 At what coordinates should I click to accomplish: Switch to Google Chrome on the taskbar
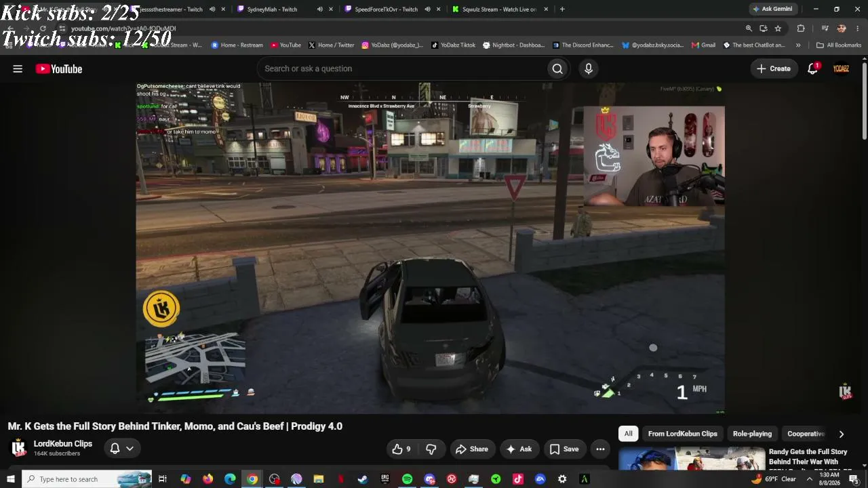pyautogui.click(x=252, y=479)
